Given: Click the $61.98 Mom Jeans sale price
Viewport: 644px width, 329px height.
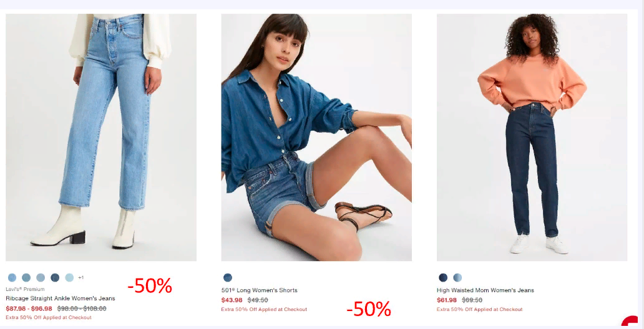Looking at the screenshot, I should tap(447, 300).
